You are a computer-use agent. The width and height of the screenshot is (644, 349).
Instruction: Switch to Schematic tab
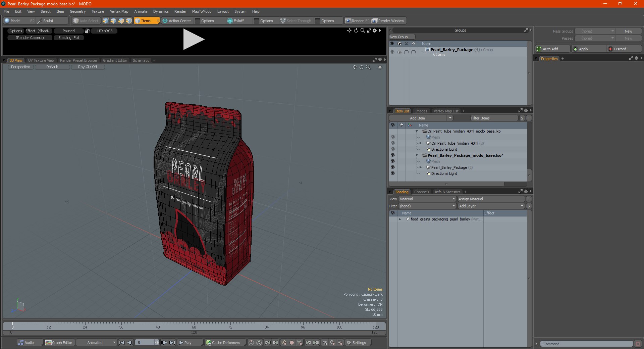point(141,60)
